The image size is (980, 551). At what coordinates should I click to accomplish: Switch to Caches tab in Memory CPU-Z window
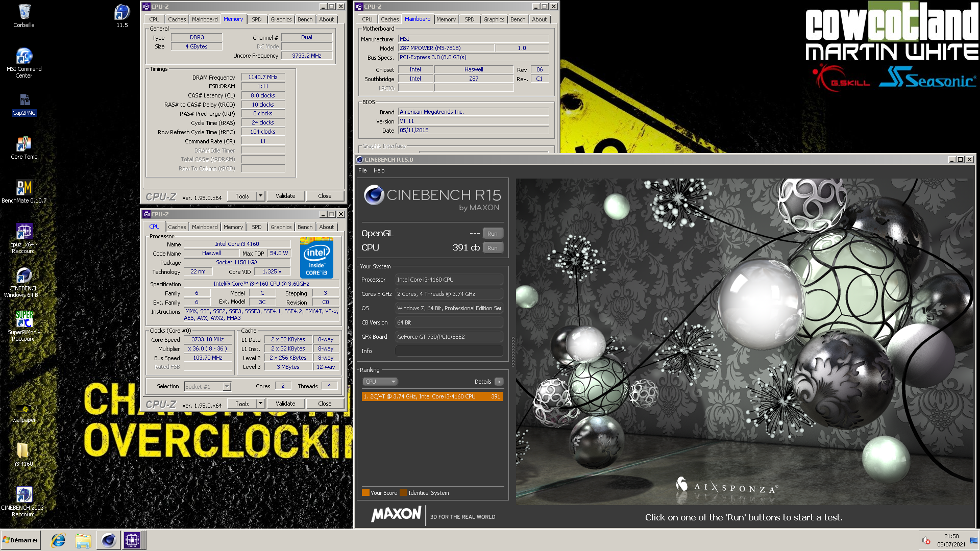pyautogui.click(x=177, y=19)
